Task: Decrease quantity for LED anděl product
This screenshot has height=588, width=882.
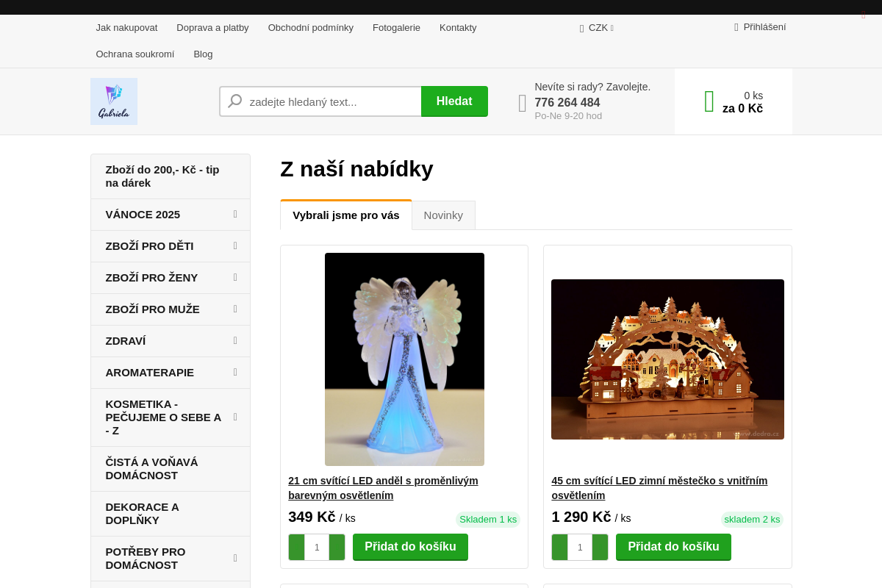Action: click(296, 547)
